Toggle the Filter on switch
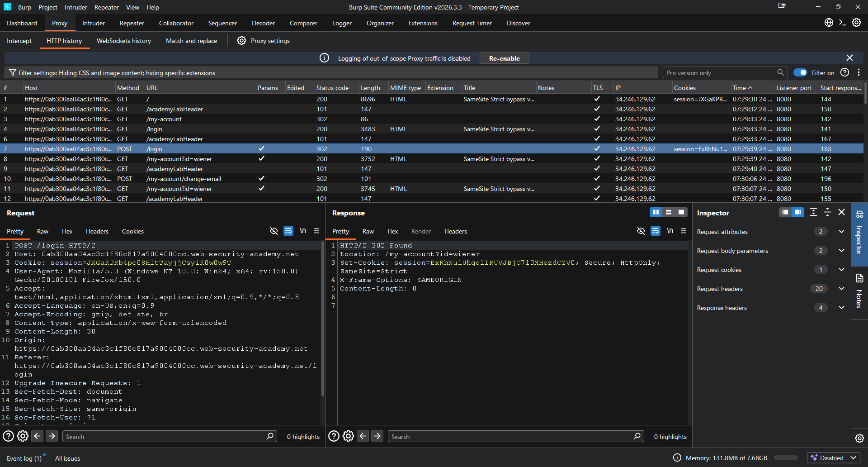Screen dimensions: 868x467 800,72
